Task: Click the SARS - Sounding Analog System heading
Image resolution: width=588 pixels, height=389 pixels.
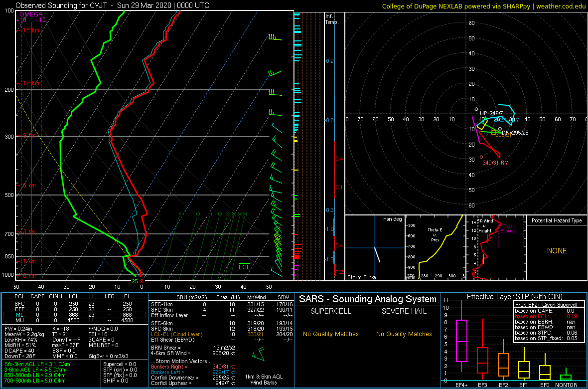Action: (368, 299)
